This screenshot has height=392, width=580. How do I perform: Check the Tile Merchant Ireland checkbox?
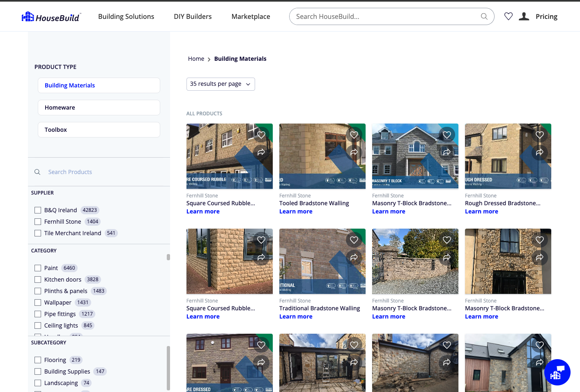pos(38,233)
